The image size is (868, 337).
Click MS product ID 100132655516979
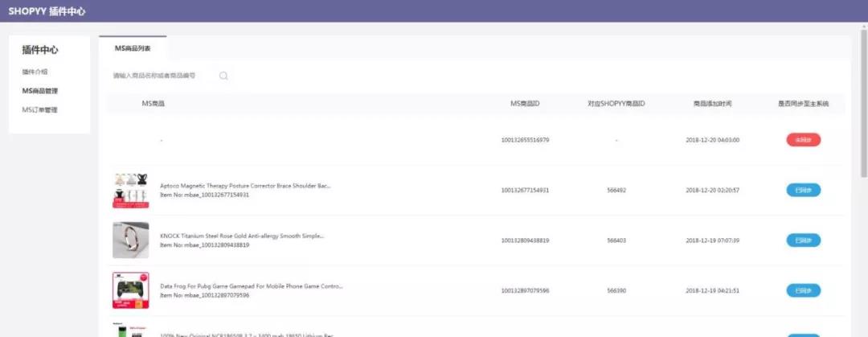[x=525, y=140]
